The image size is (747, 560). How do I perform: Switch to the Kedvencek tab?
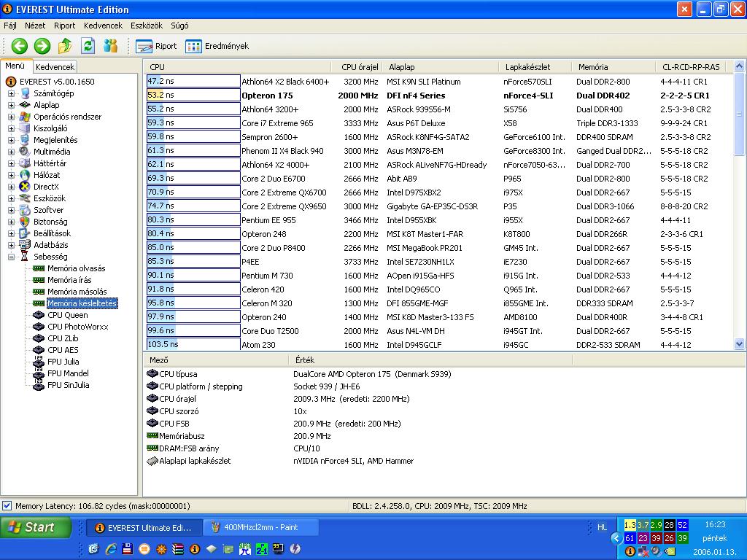(55, 67)
